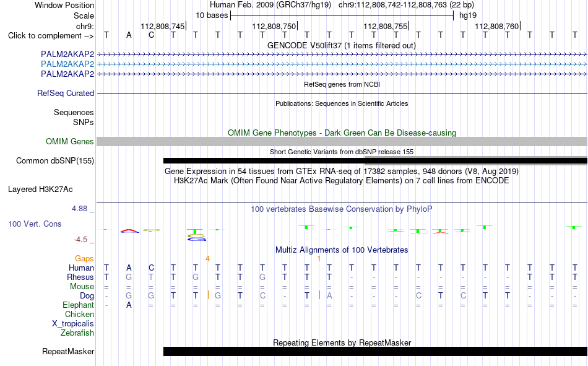Click the 112,808,745 position marker
Image resolution: width=588 pixels, height=366 pixels.
point(163,26)
